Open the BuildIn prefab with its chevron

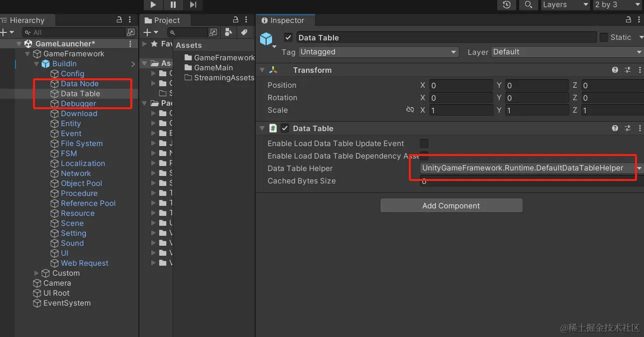click(x=133, y=64)
